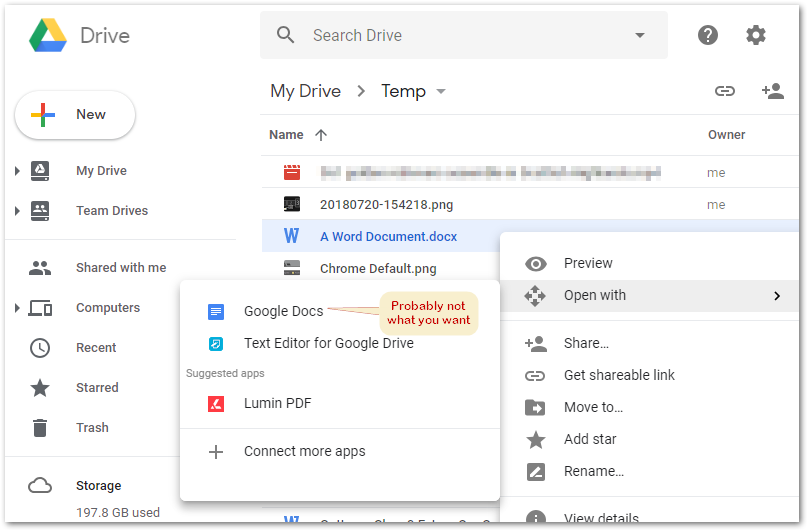Click the Google Docs app icon
808x531 pixels.
click(216, 311)
